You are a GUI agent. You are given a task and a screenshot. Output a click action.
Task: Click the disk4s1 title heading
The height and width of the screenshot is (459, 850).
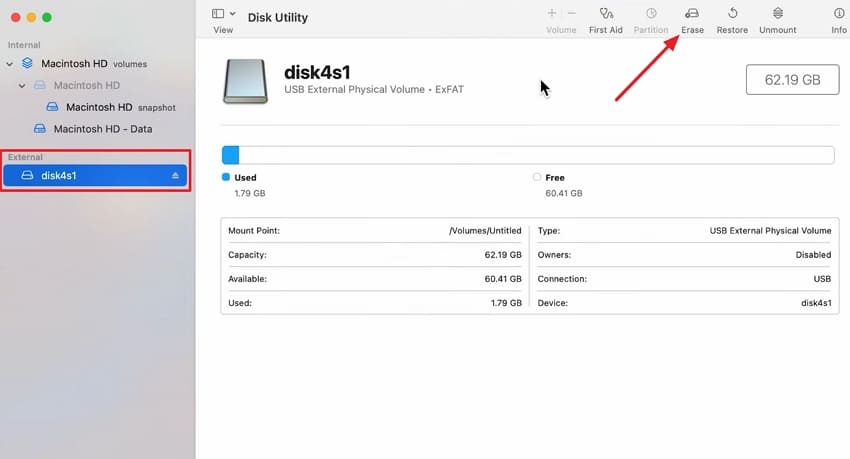point(317,72)
